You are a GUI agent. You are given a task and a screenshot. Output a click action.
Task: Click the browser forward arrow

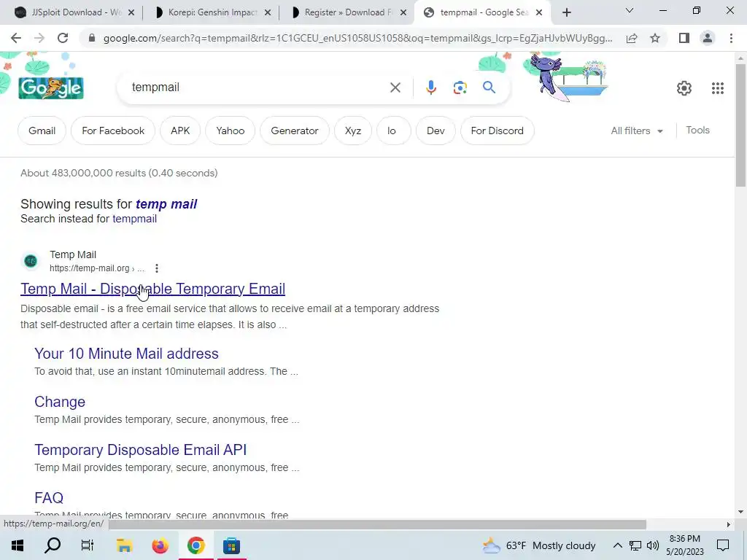39,38
